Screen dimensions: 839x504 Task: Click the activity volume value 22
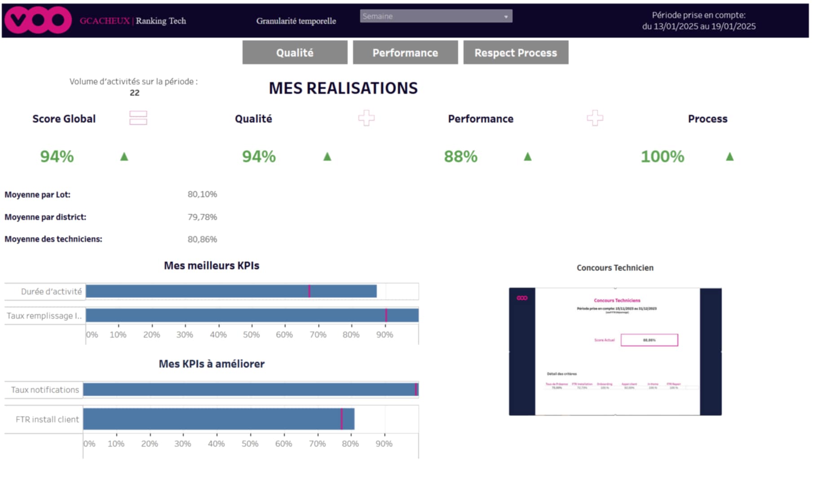tap(135, 93)
